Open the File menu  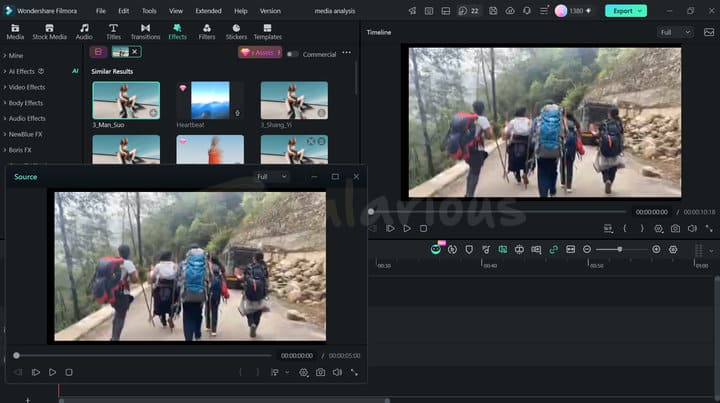tap(101, 11)
